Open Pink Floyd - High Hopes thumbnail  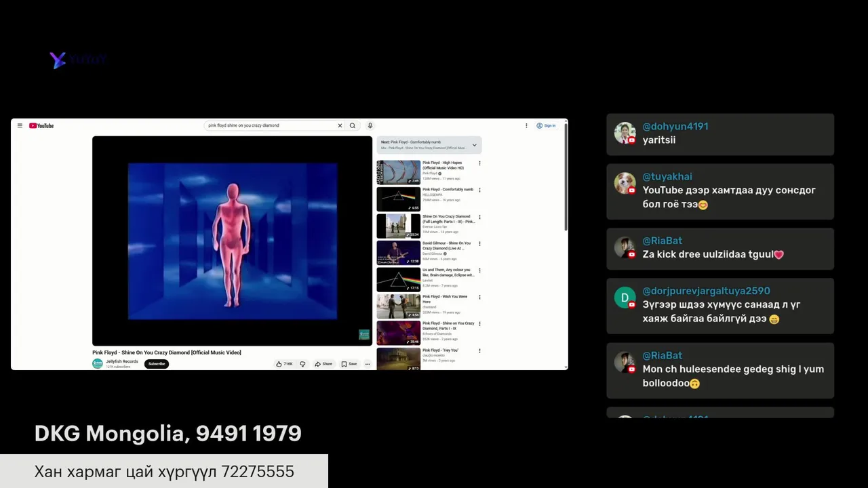[399, 172]
